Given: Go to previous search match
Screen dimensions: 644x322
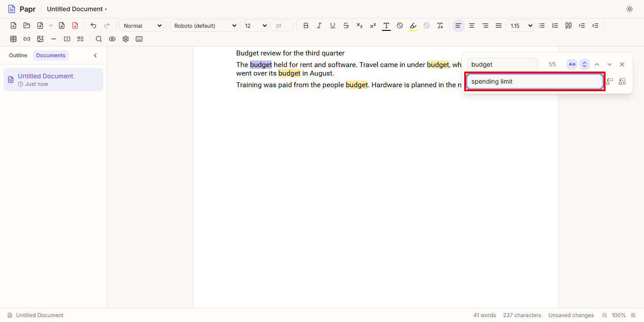Looking at the screenshot, I should [597, 64].
